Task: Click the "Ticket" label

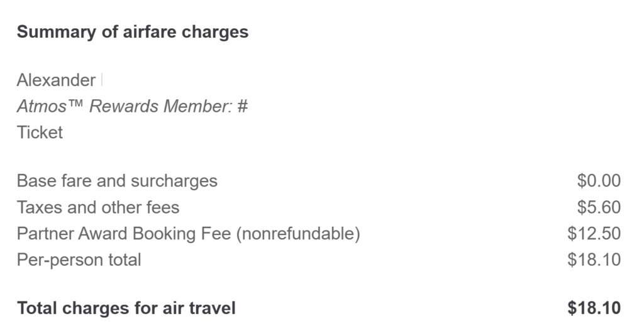Action: click(x=40, y=132)
